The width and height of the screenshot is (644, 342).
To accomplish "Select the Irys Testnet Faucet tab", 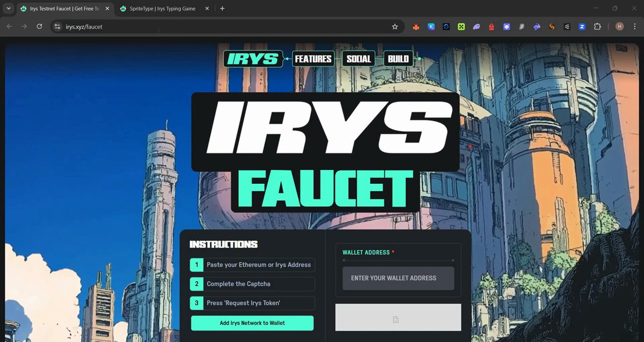I will [64, 9].
